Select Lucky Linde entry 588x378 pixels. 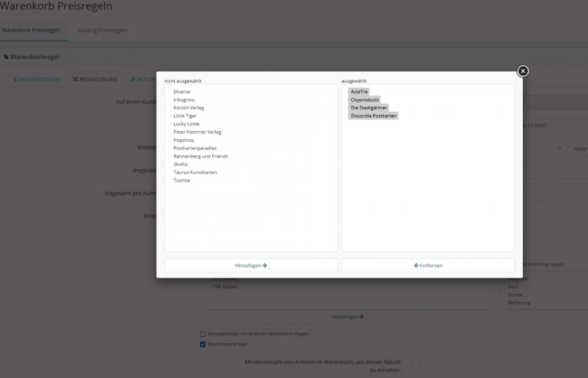(186, 124)
